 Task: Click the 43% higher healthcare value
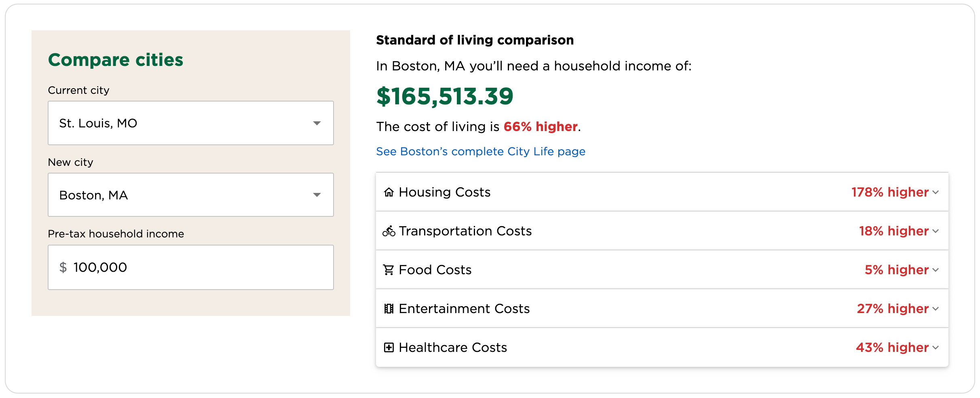coord(892,347)
